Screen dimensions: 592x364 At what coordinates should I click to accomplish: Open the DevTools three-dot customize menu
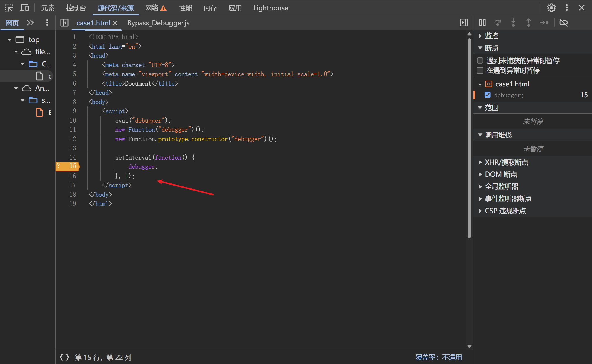click(x=567, y=8)
